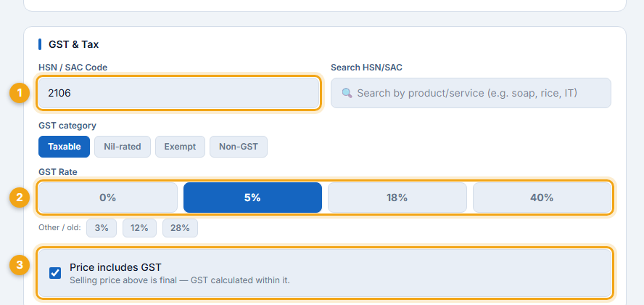Select the old 12% rate
The height and width of the screenshot is (305, 644).
(x=139, y=228)
